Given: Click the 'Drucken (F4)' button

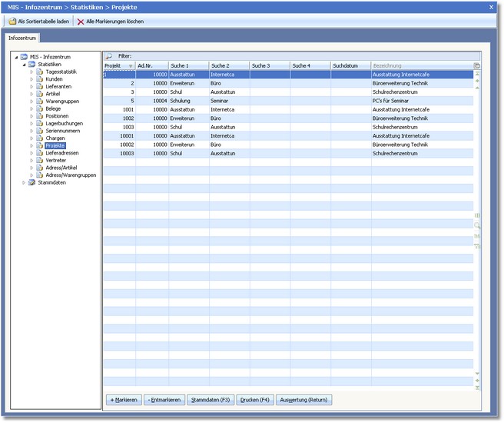Looking at the screenshot, I should [x=254, y=400].
